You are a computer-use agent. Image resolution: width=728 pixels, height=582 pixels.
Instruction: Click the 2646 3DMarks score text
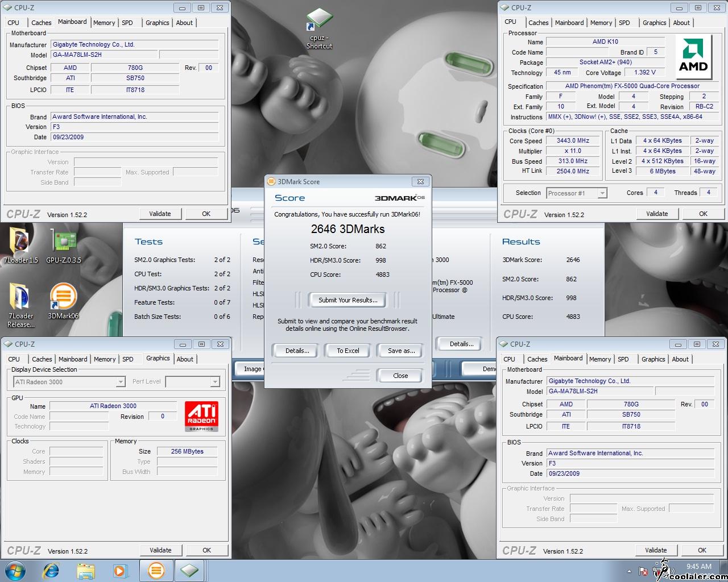click(x=348, y=229)
